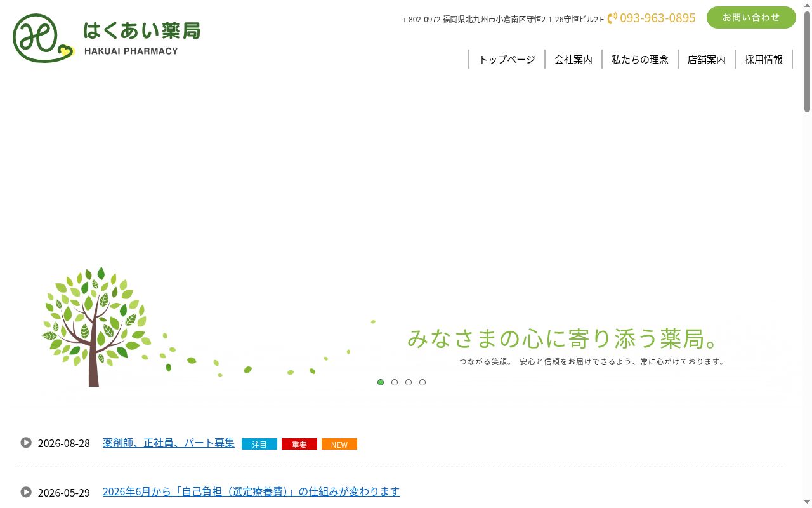812x508 pixels.
Task: Select the fourth slider dot
Action: [422, 382]
